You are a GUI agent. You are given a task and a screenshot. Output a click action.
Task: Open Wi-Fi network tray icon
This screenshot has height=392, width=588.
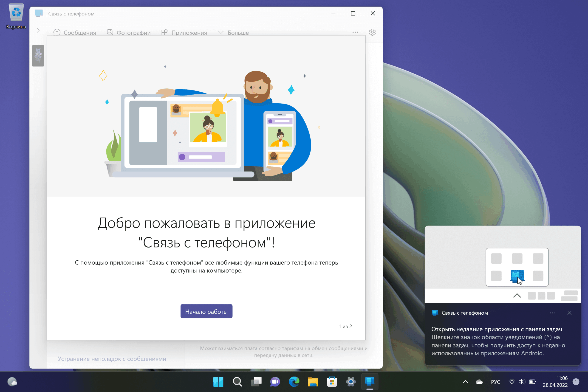[512, 381]
